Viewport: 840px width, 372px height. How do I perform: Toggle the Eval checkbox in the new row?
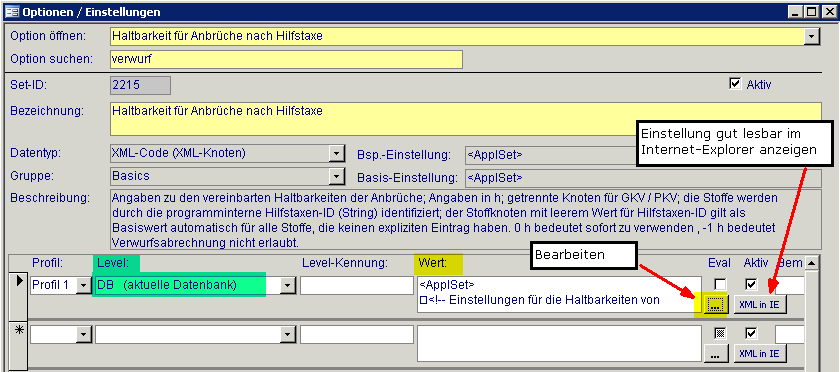721,333
